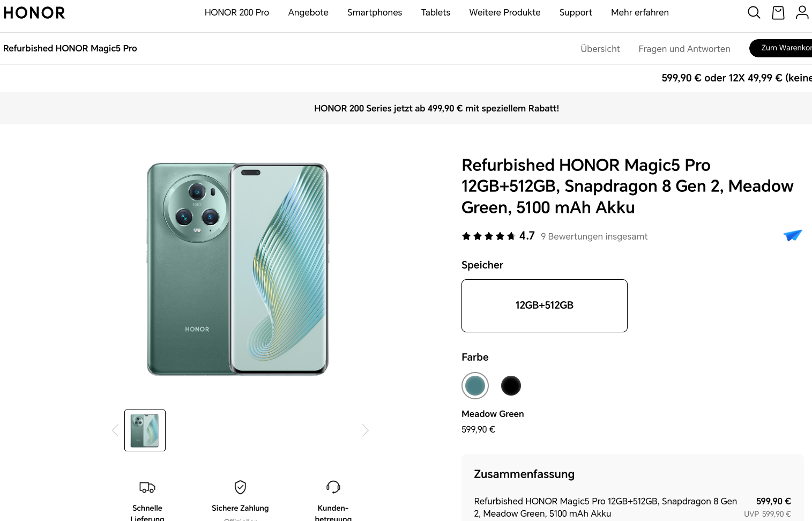Click the blue paper plane share icon
This screenshot has height=521, width=812.
pos(792,235)
